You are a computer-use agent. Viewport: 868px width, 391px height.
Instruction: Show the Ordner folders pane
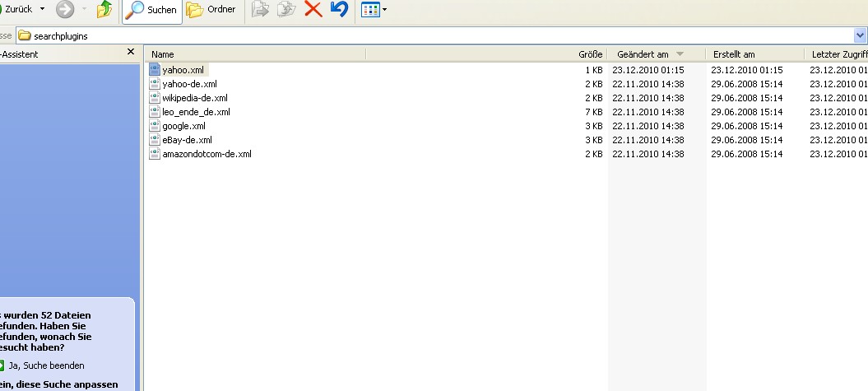(211, 9)
